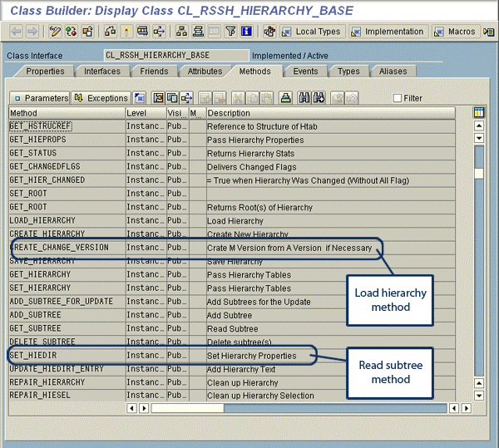499x448 pixels.
Task: Click the Local Types button
Action: pos(310,32)
